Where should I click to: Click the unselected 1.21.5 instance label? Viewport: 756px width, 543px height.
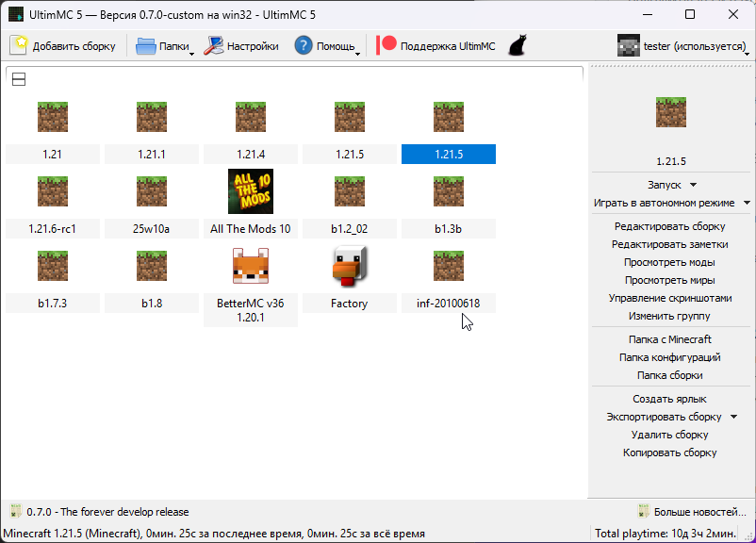tap(350, 155)
